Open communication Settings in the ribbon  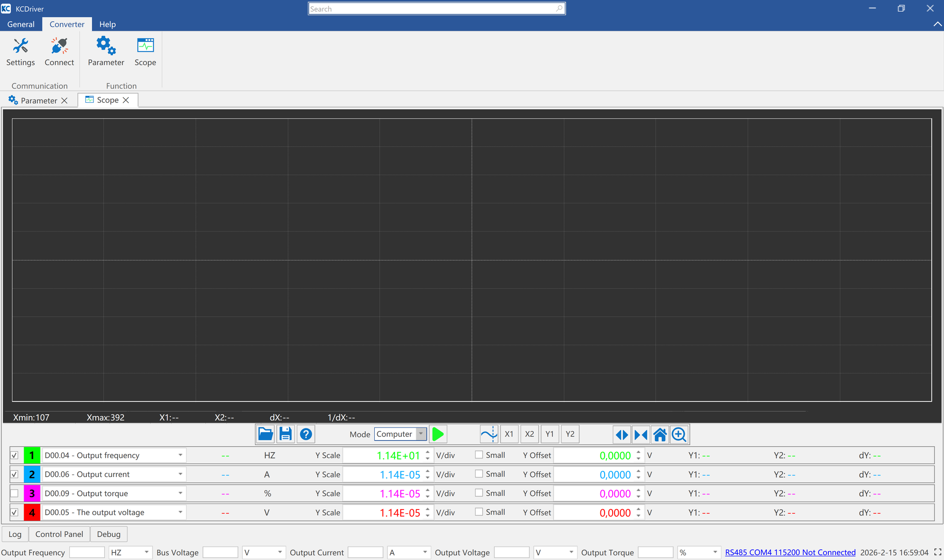[x=20, y=51]
